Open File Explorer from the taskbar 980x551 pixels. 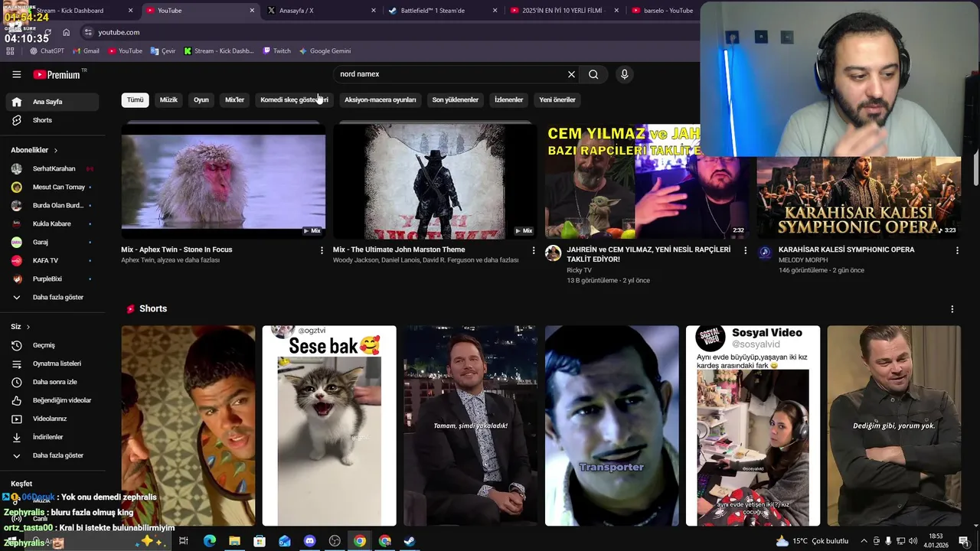click(234, 541)
